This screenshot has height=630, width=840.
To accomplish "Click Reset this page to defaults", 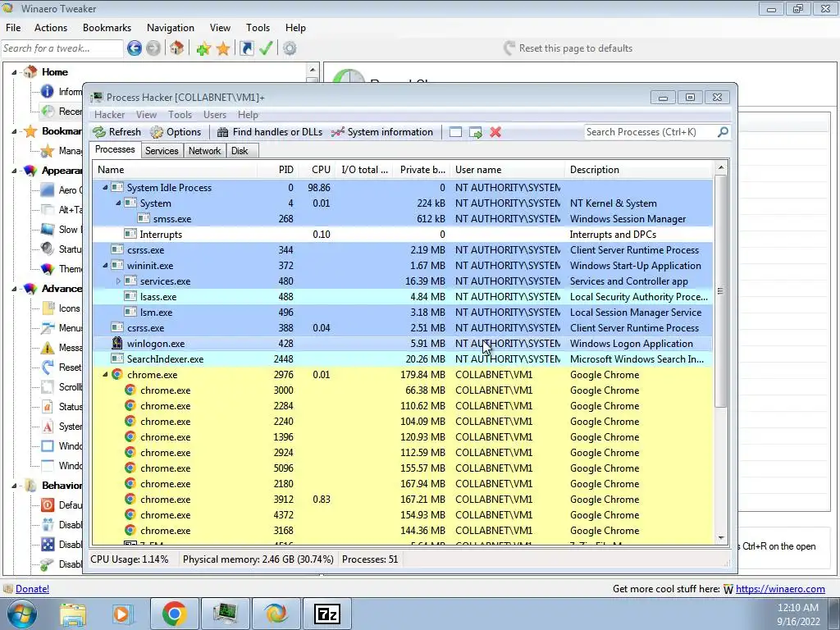I will point(568,48).
